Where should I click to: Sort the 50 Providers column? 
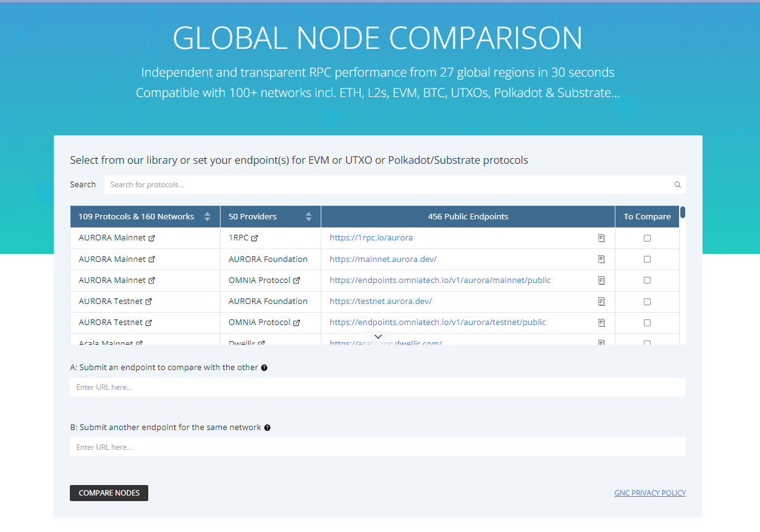click(x=308, y=216)
